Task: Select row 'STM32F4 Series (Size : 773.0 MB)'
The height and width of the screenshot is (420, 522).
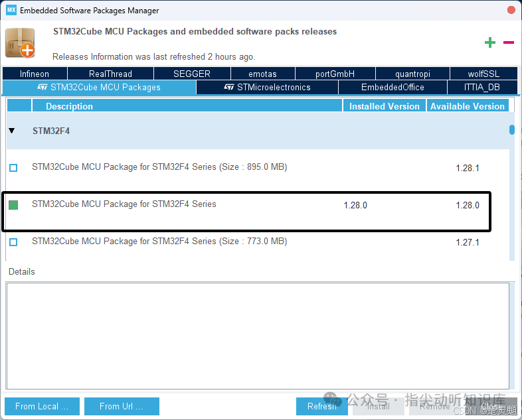Action: click(258, 242)
